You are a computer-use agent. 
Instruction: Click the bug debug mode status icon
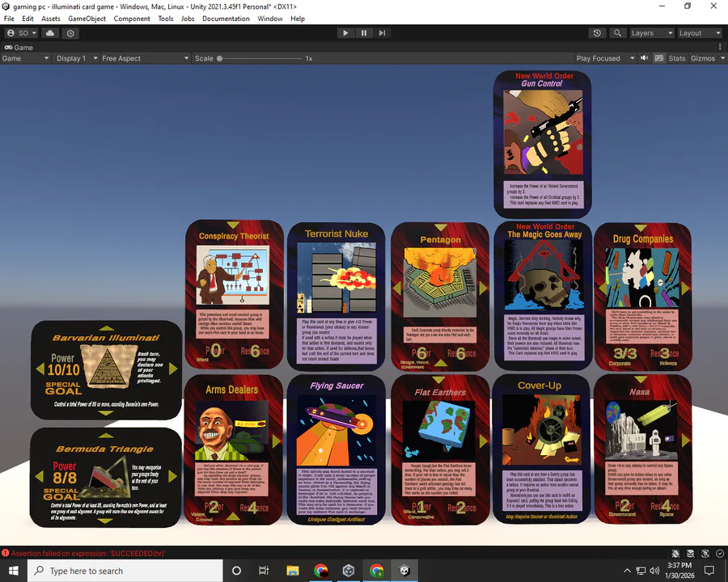(675, 553)
